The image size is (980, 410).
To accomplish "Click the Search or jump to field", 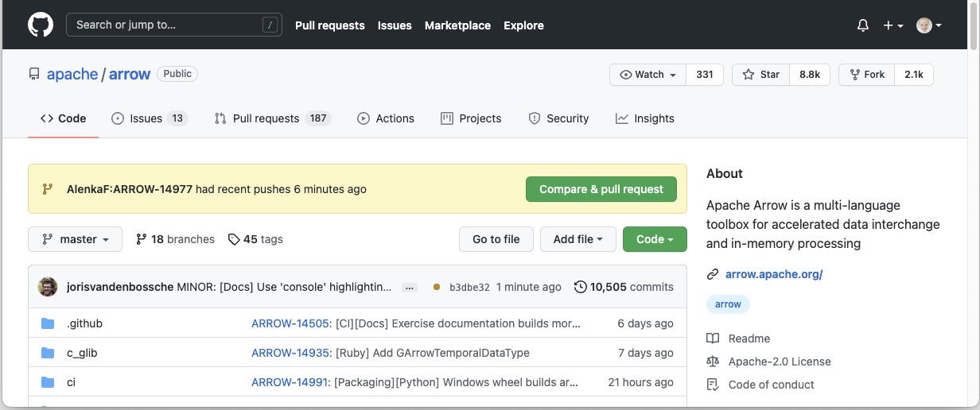I will 174,25.
